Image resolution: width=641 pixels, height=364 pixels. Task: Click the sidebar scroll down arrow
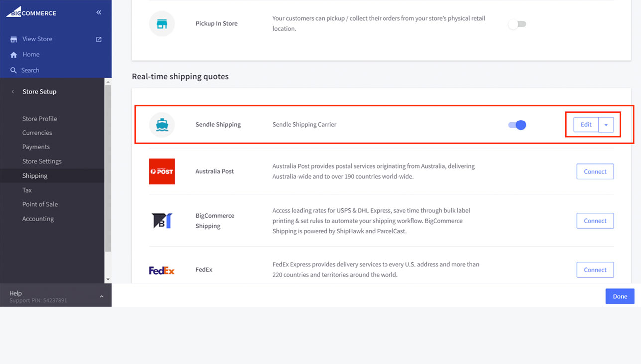pos(108,280)
